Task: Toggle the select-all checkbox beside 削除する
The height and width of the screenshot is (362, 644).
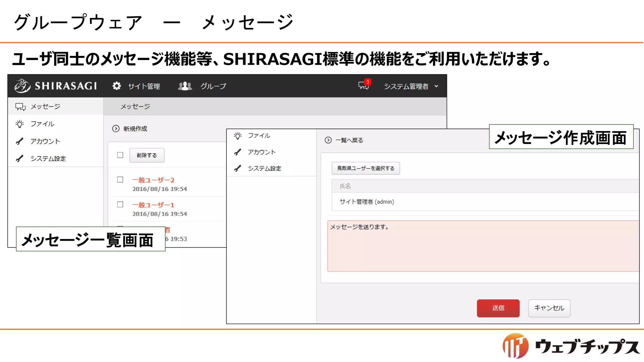Action: 120,155
